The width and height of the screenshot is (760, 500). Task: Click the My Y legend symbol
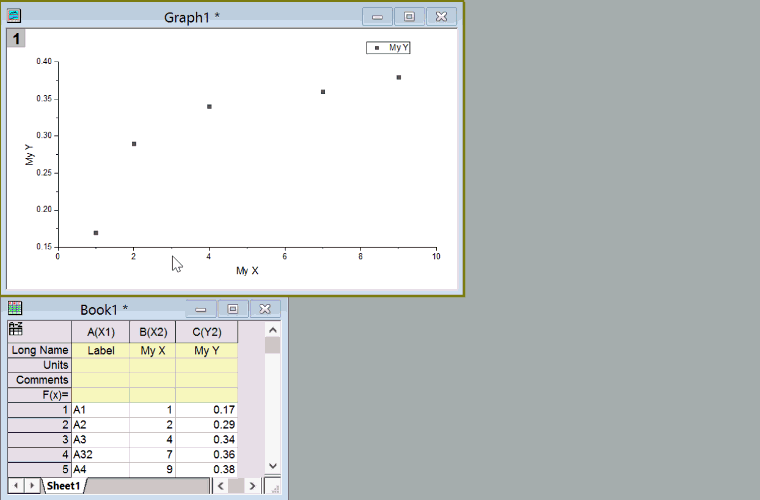377,48
